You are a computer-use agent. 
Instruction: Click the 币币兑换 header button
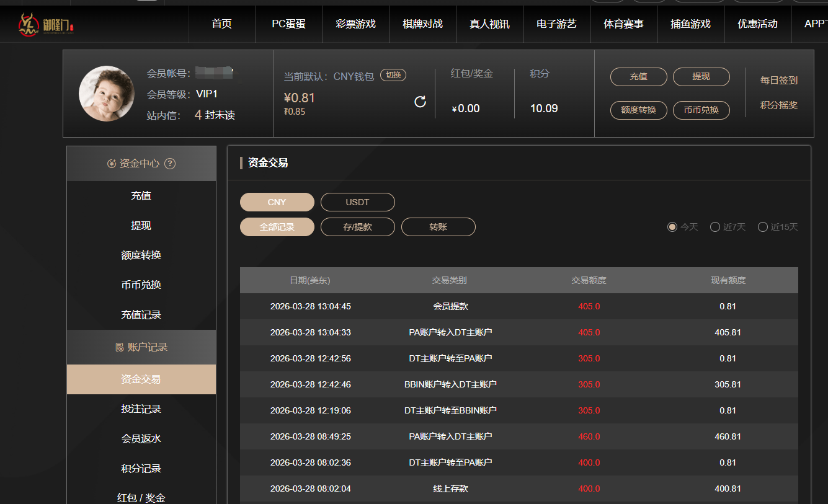point(701,110)
